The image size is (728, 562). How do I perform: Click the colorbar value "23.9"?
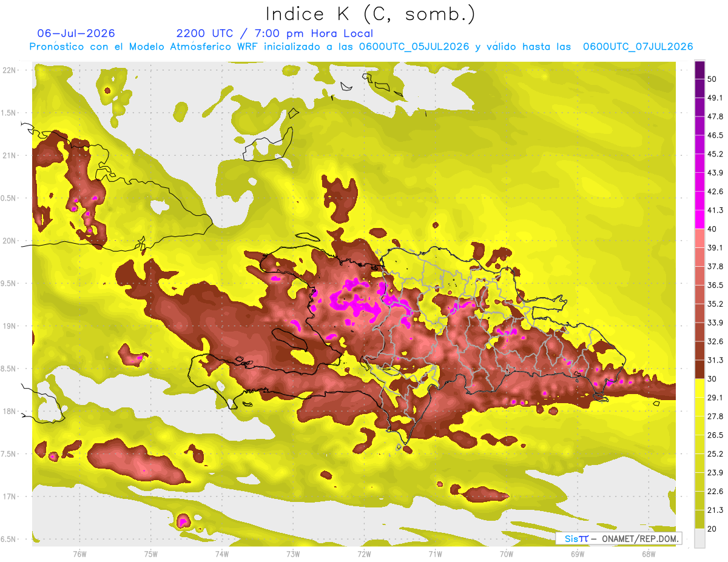tap(716, 472)
